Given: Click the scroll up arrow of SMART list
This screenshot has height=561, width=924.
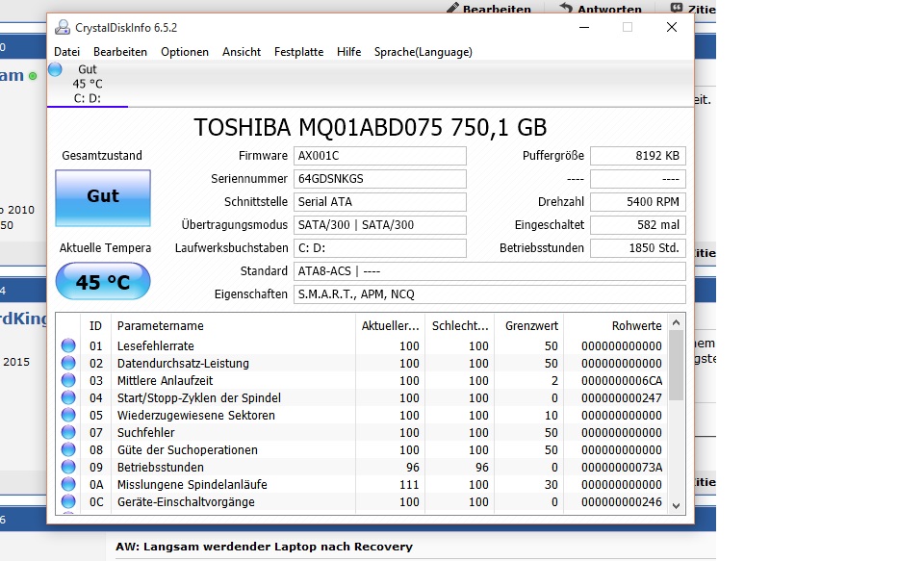Looking at the screenshot, I should tap(677, 323).
